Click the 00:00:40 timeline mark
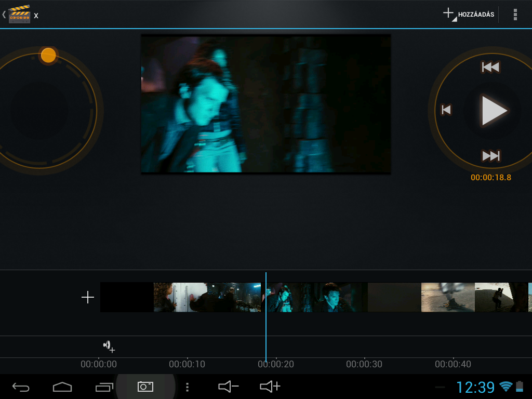This screenshot has height=399, width=532. (453, 364)
